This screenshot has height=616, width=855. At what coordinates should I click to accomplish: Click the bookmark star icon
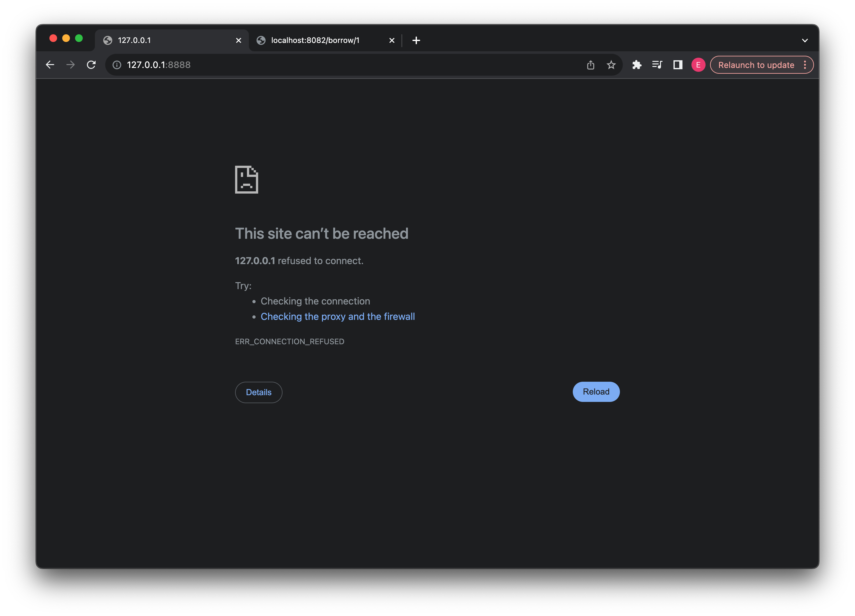[612, 64]
